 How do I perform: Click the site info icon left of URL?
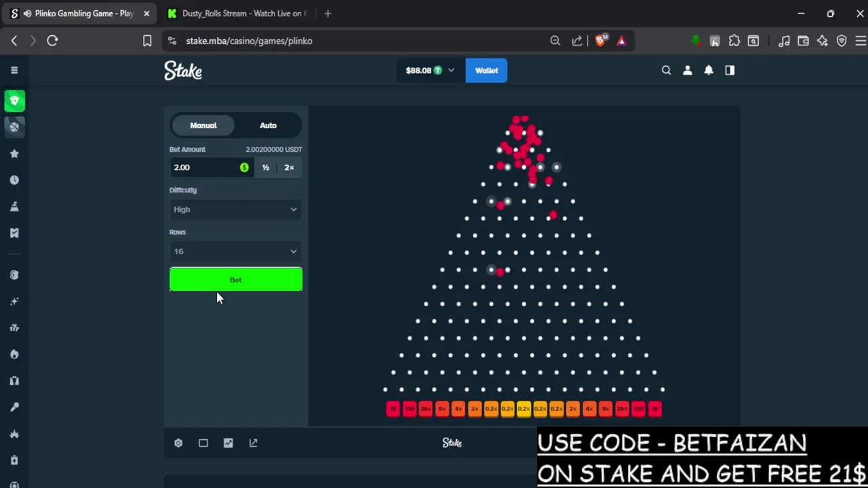click(172, 41)
